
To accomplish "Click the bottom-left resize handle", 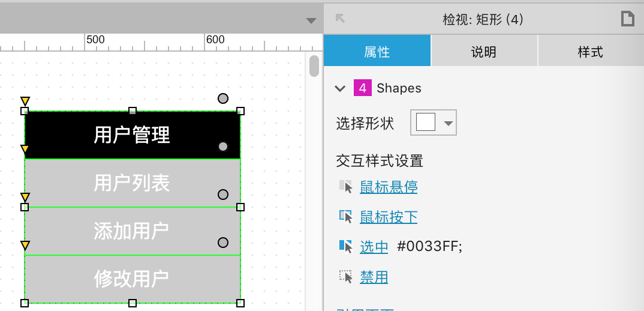I will pos(25,303).
